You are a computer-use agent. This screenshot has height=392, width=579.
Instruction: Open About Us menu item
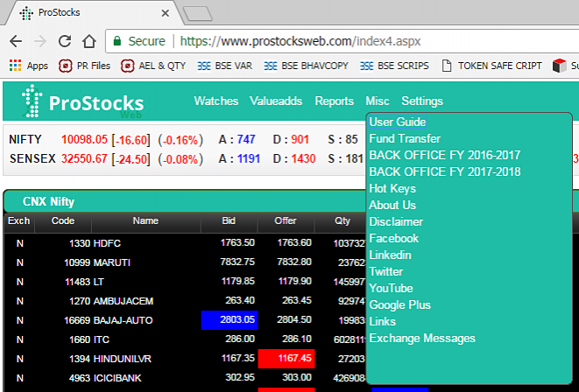pyautogui.click(x=392, y=205)
